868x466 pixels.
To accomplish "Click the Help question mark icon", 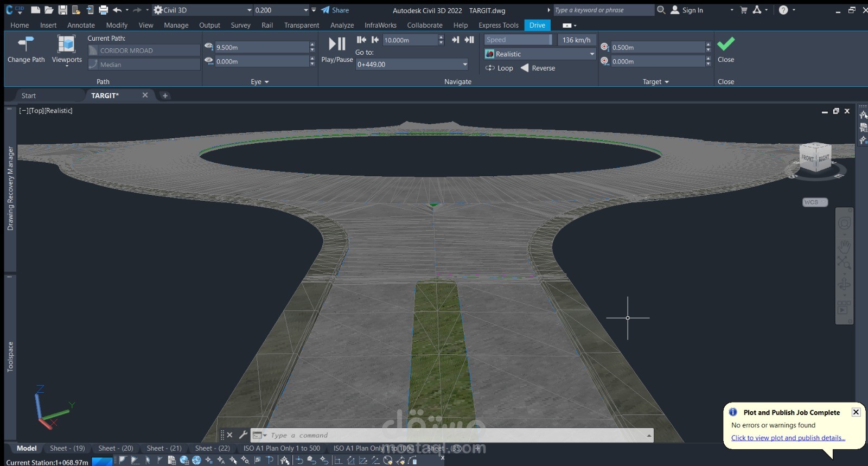I will click(x=783, y=10).
